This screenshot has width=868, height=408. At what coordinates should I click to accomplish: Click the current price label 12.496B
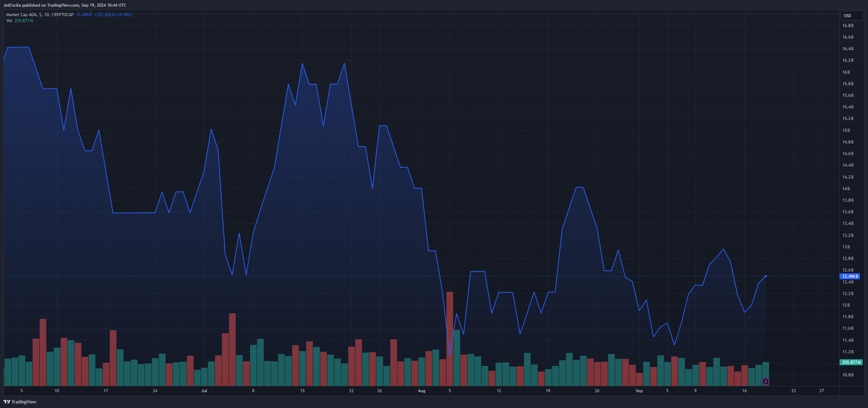[x=850, y=276]
